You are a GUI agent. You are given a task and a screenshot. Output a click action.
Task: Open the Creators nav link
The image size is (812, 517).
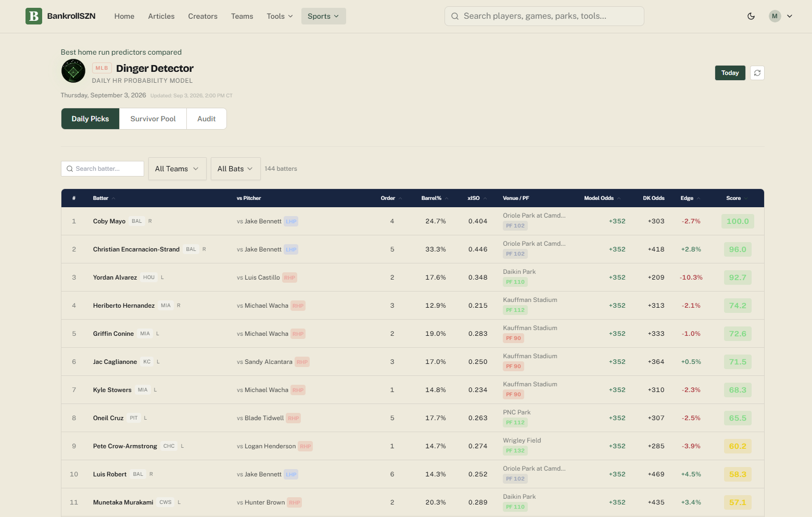203,16
